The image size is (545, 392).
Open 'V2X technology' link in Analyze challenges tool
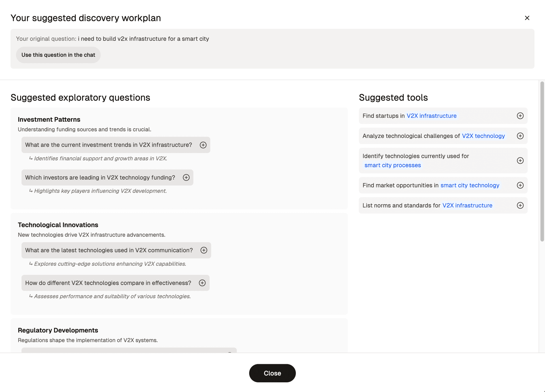[x=483, y=136]
